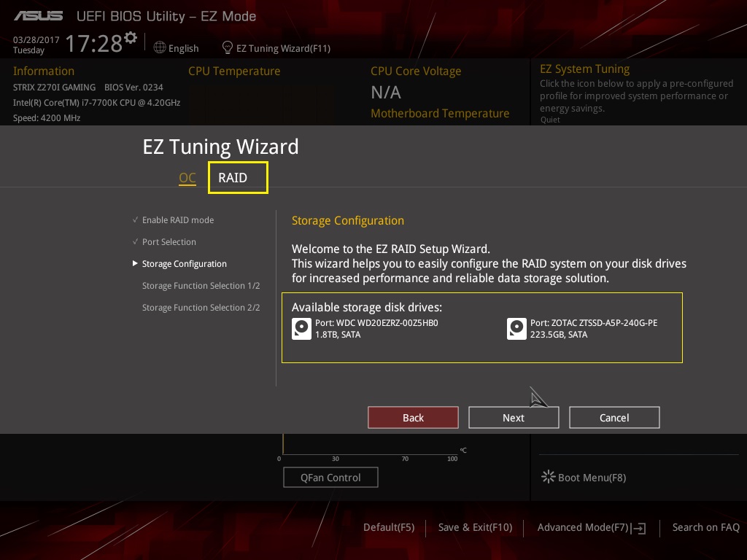747x560 pixels.
Task: Open QFan Control
Action: [330, 477]
